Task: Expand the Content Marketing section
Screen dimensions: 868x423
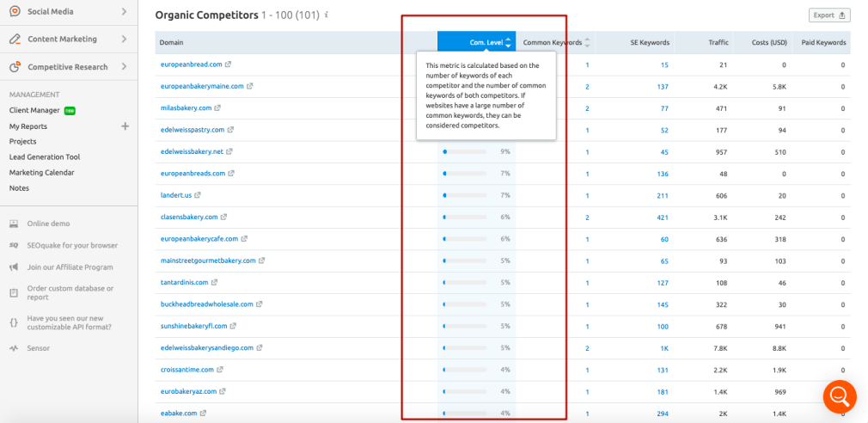Action: tap(124, 39)
